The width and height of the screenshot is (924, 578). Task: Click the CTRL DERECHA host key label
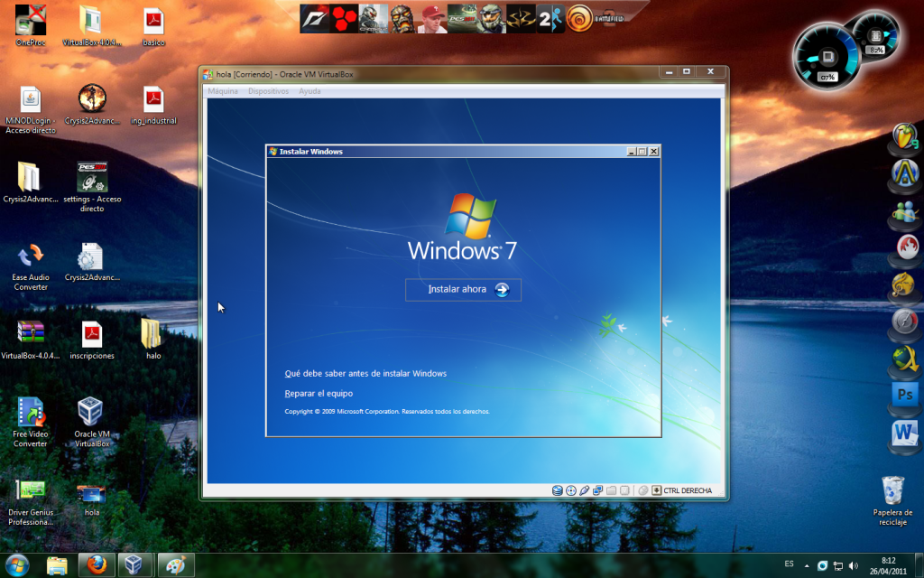[x=688, y=490]
